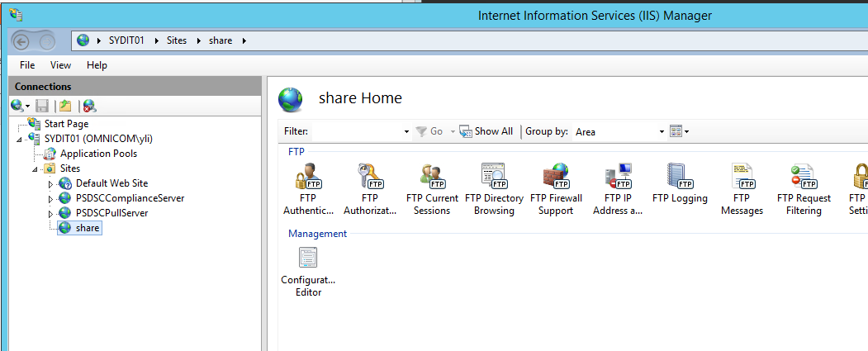Select PSDSCComplianceServer site

pyautogui.click(x=130, y=197)
